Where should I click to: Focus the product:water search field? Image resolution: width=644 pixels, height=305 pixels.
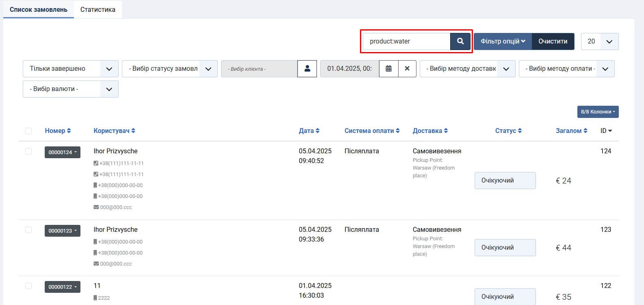point(406,41)
